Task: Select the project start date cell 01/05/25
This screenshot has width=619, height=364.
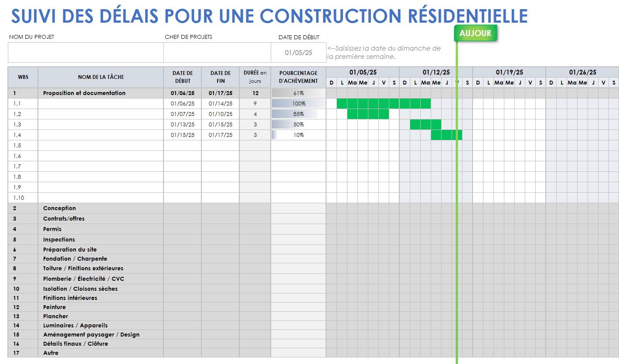Action: point(299,53)
